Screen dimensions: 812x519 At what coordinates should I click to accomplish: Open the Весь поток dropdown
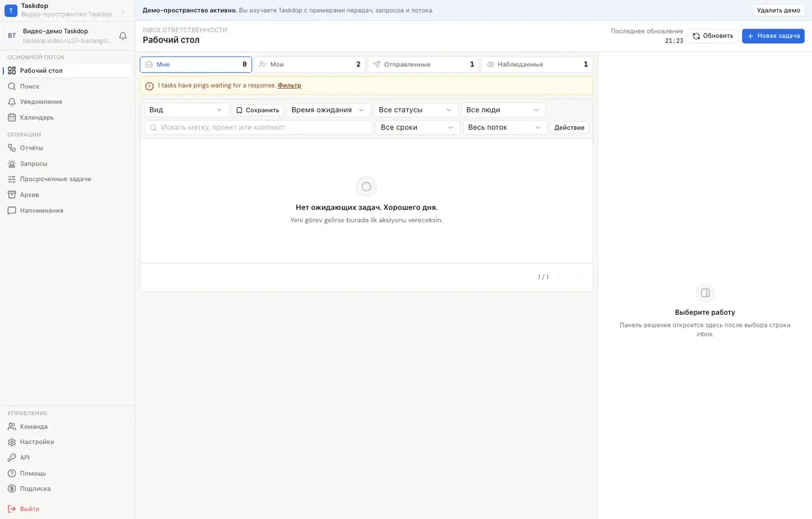pos(505,128)
